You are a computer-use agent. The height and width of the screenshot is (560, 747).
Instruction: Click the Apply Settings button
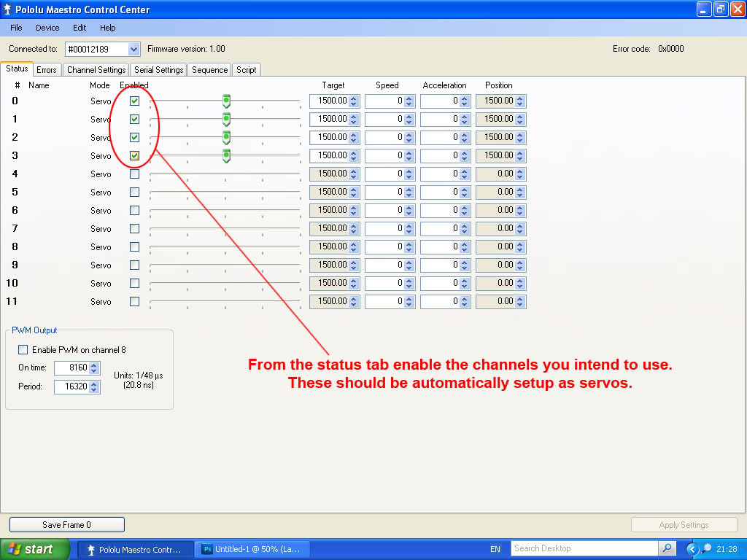(684, 525)
